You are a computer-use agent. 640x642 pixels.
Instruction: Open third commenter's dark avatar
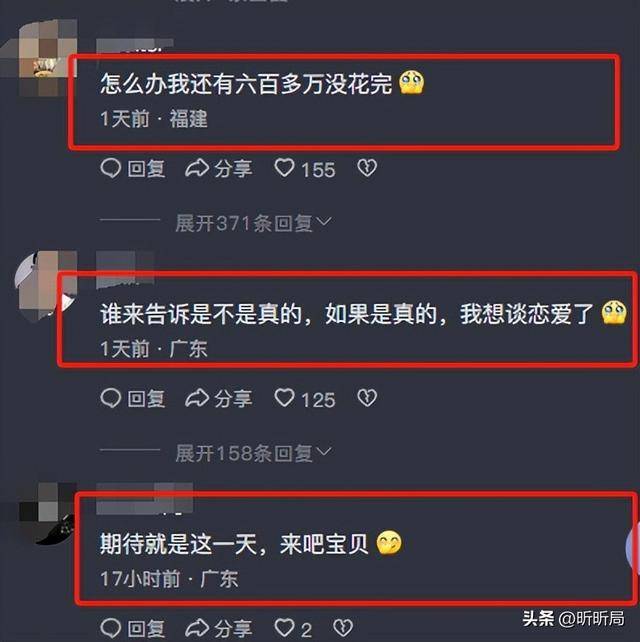(47, 513)
